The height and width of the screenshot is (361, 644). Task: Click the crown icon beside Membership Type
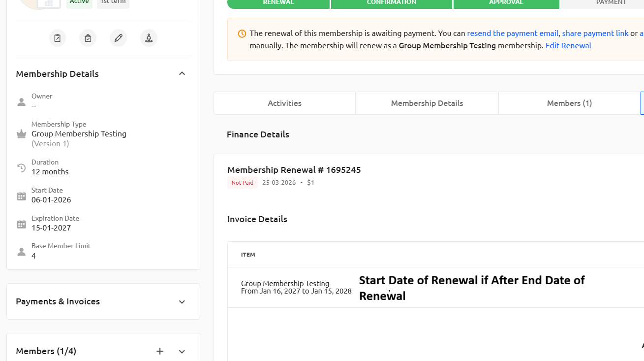click(x=21, y=134)
